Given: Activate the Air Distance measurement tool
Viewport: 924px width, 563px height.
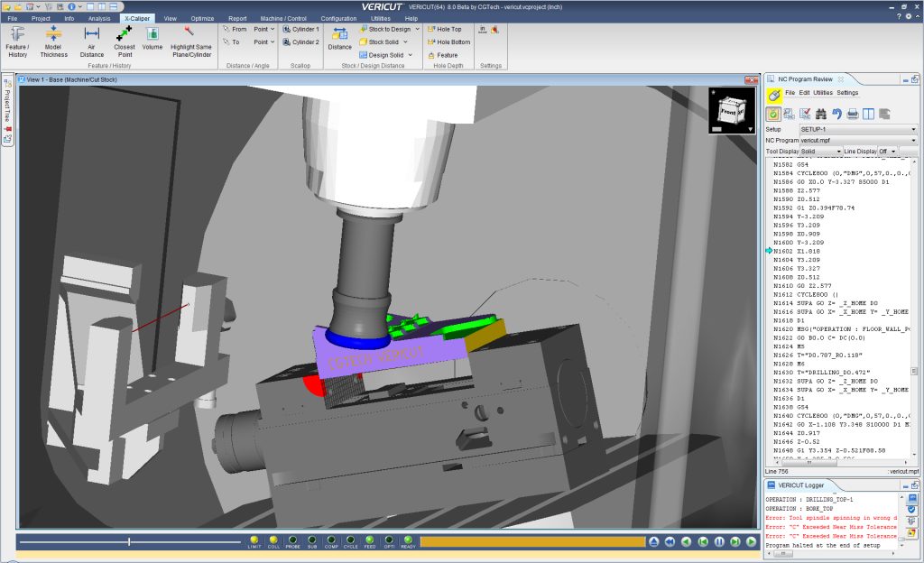Looking at the screenshot, I should [x=91, y=41].
